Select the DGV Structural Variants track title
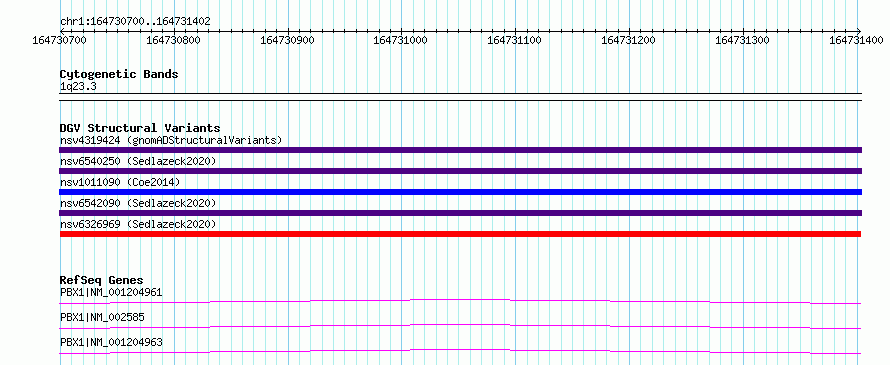Screen dimensions: 890x365 140,128
